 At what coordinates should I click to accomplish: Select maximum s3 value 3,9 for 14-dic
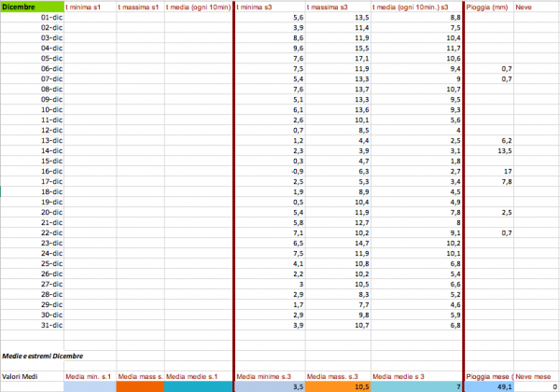338,150
